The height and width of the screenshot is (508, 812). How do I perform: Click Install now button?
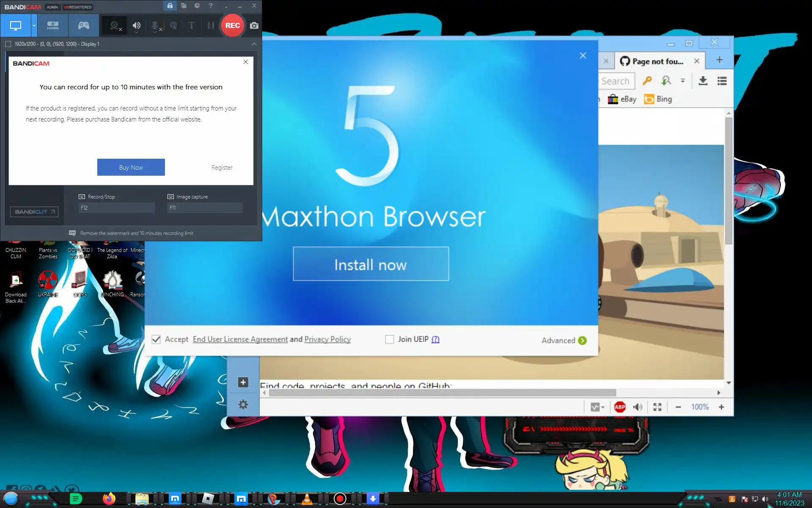click(370, 264)
